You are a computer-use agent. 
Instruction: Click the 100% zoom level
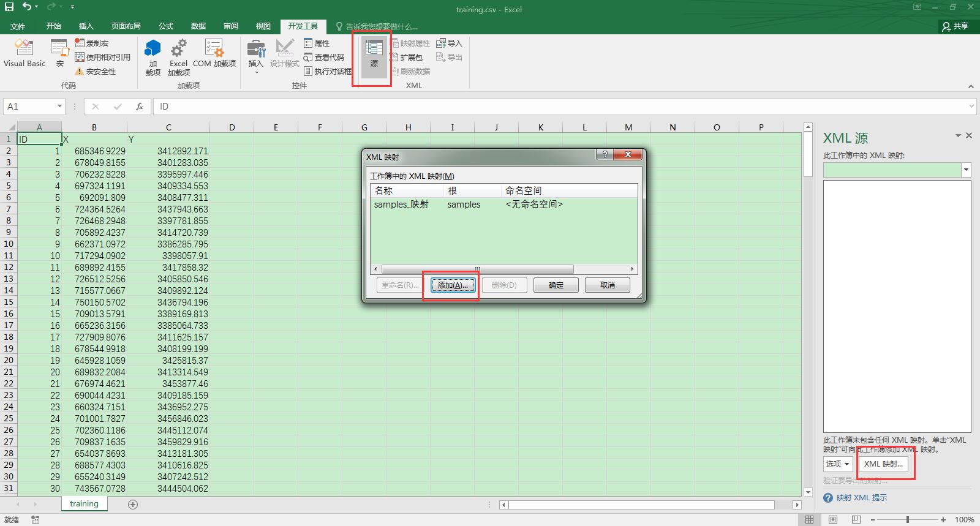pyautogui.click(x=964, y=520)
